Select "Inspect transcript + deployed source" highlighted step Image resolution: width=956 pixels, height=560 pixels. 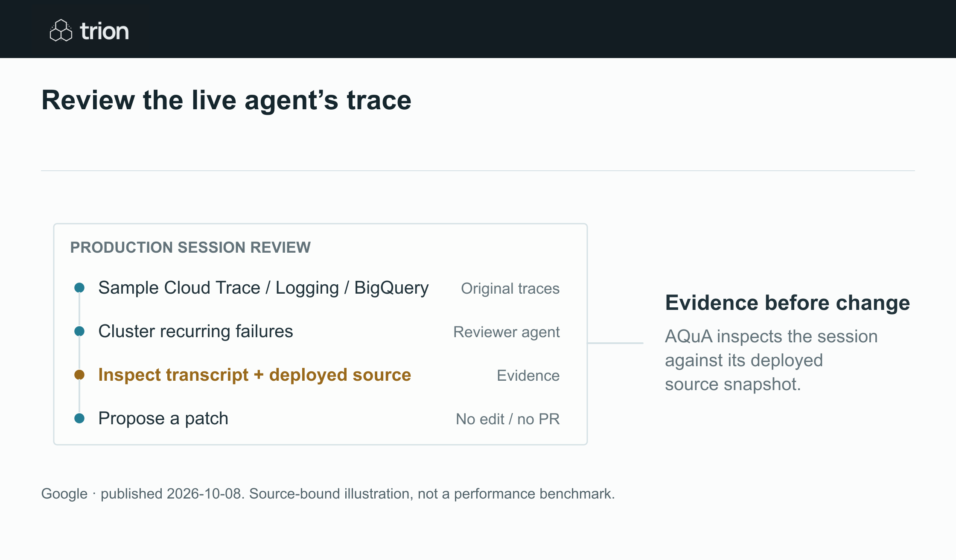pyautogui.click(x=254, y=375)
